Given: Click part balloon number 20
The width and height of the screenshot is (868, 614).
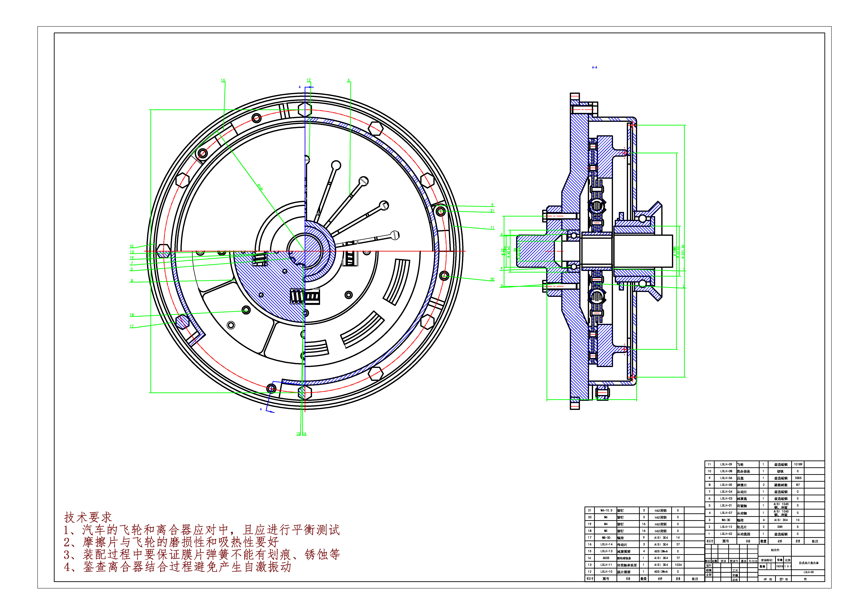Looking at the screenshot, I should tap(492, 279).
